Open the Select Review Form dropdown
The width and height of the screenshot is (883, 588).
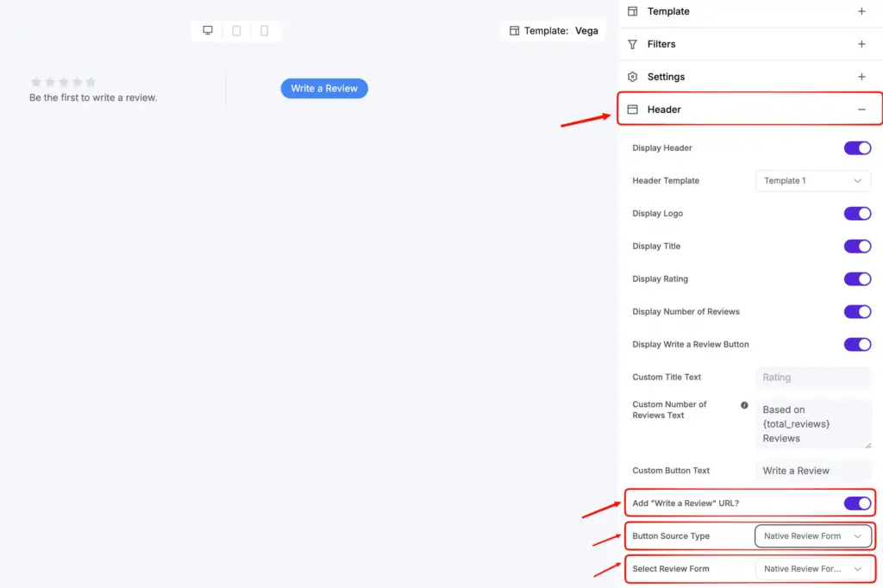[811, 568]
